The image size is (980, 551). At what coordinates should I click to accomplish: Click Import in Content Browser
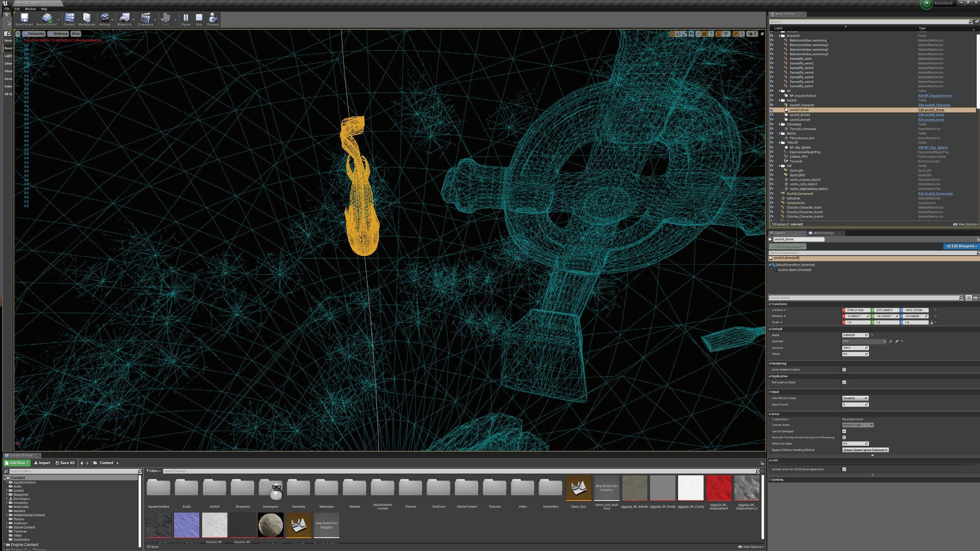42,463
